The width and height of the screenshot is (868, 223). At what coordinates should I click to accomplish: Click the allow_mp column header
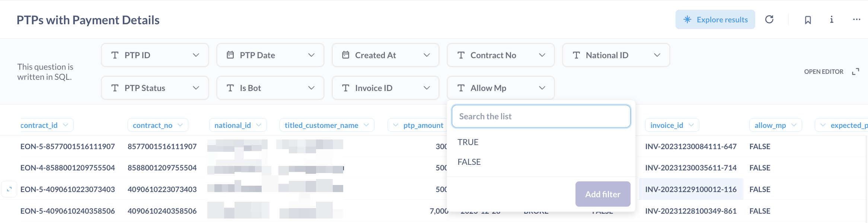(x=770, y=125)
